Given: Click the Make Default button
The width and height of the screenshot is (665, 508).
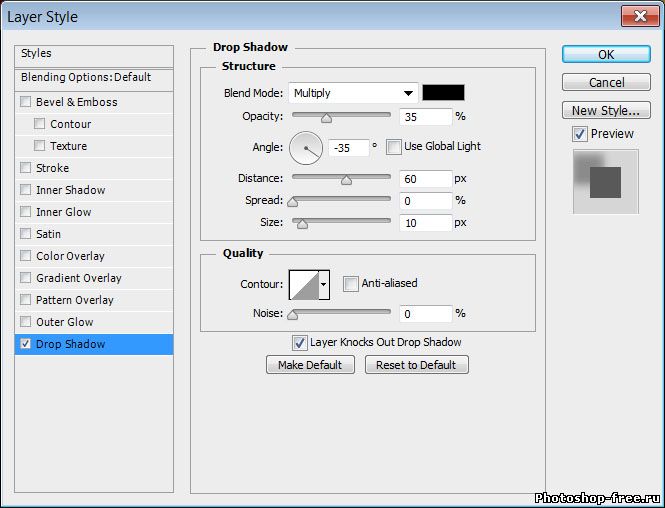Looking at the screenshot, I should point(310,365).
